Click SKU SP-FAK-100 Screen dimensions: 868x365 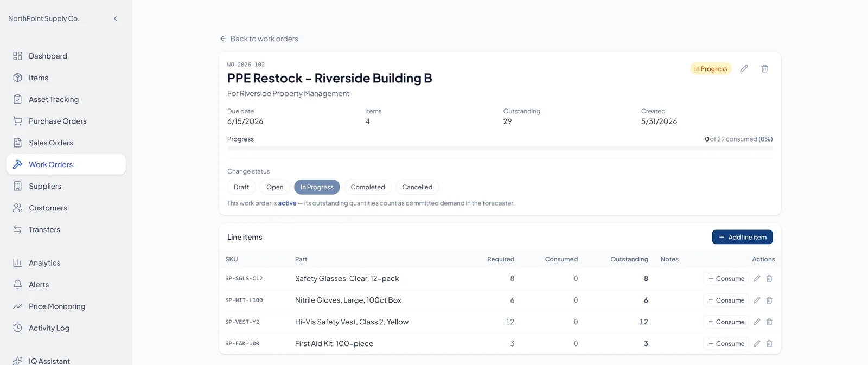coord(242,343)
